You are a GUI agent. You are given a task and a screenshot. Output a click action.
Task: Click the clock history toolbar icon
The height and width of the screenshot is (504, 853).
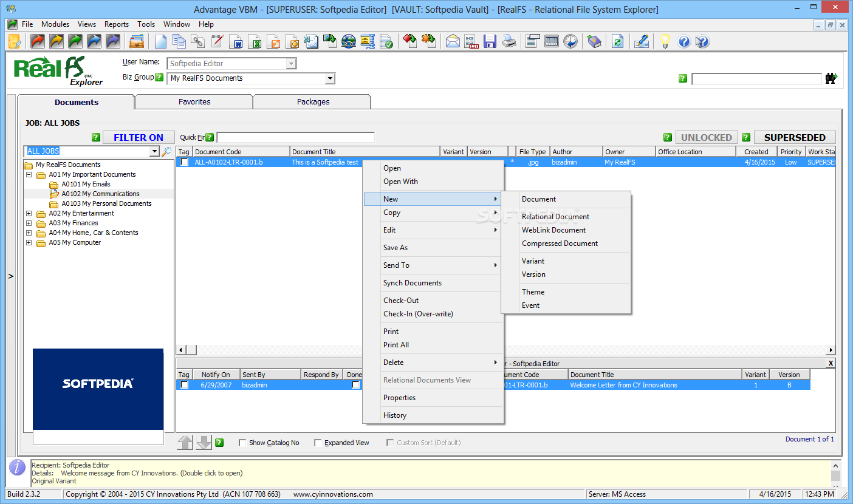click(570, 41)
